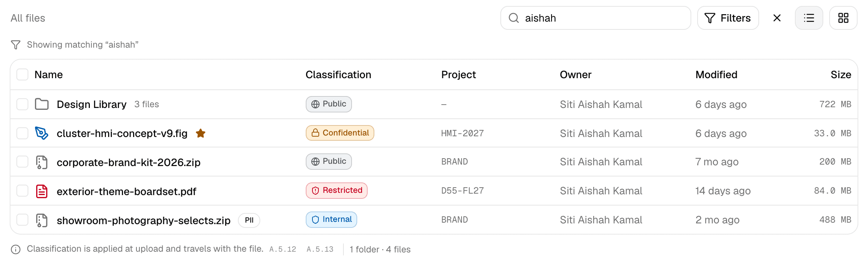Click the search magnifier icon

click(514, 18)
